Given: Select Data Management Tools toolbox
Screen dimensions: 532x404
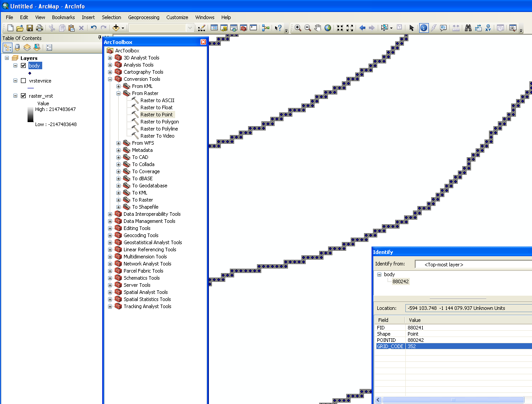Looking at the screenshot, I should tap(149, 222).
